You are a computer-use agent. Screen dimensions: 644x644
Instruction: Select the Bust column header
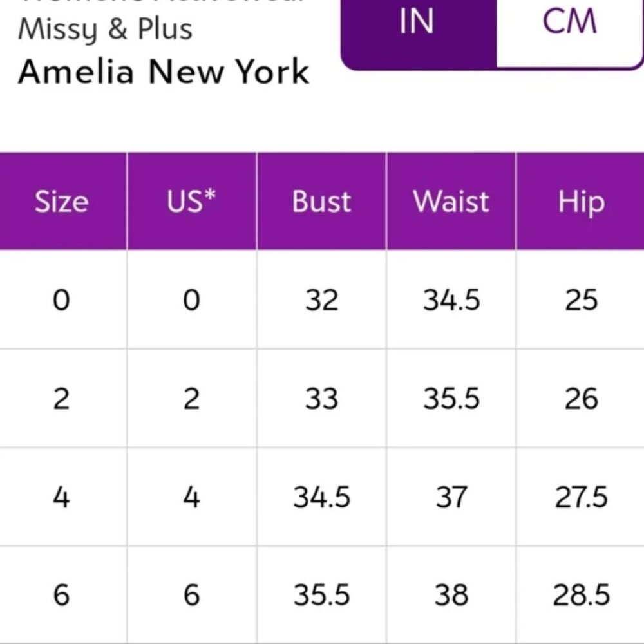tap(321, 202)
